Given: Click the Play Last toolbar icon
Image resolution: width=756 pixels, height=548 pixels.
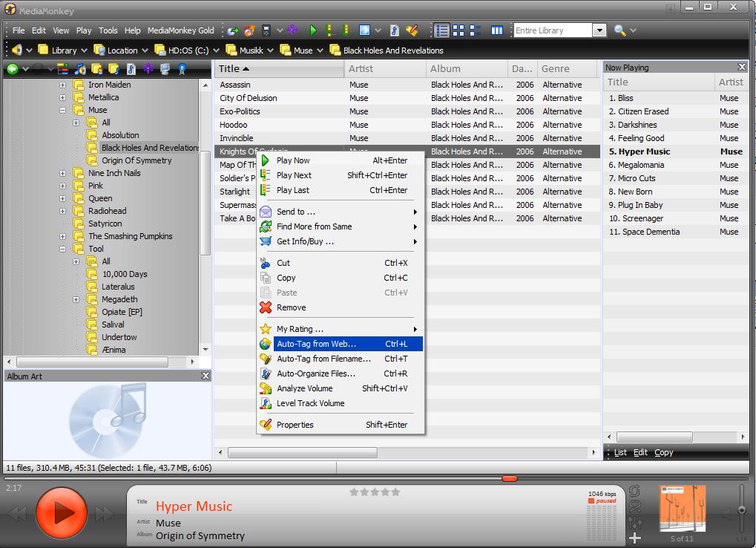Looking at the screenshot, I should point(345,30).
